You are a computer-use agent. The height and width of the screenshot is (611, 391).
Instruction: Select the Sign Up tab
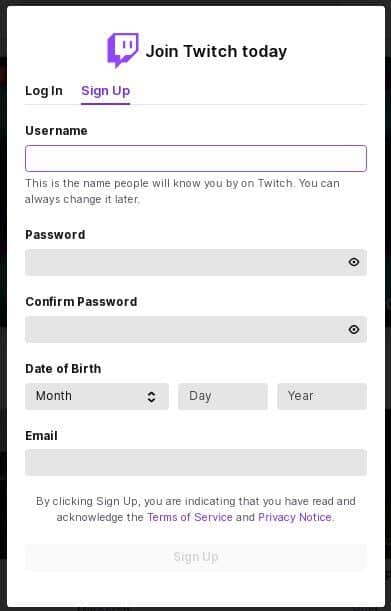(105, 91)
